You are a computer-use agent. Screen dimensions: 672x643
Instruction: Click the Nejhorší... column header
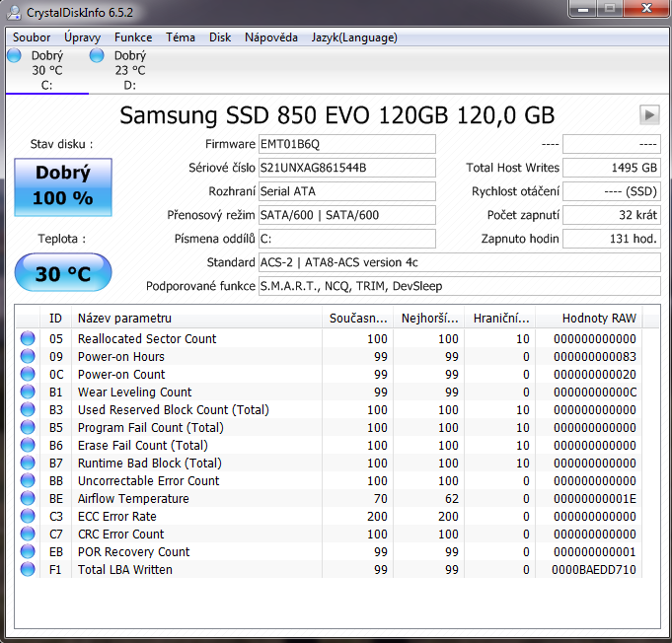pyautogui.click(x=429, y=319)
